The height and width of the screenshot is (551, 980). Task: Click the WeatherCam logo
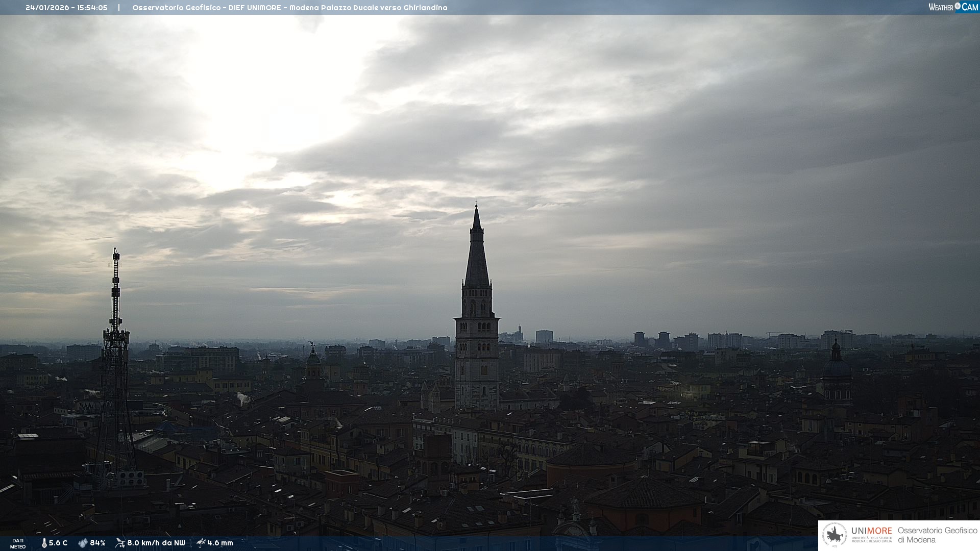tap(953, 7)
